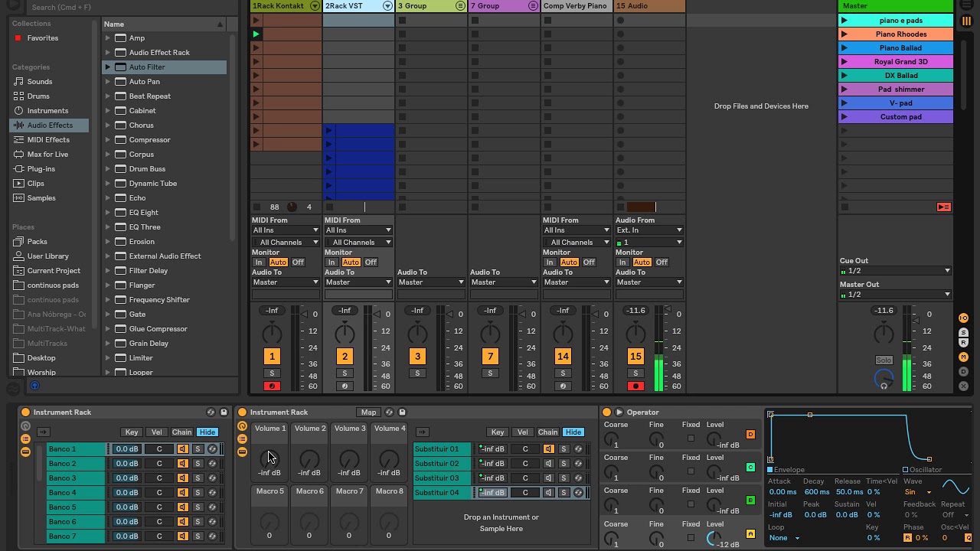
Task: Open the Instruments browser category
Action: tap(47, 111)
